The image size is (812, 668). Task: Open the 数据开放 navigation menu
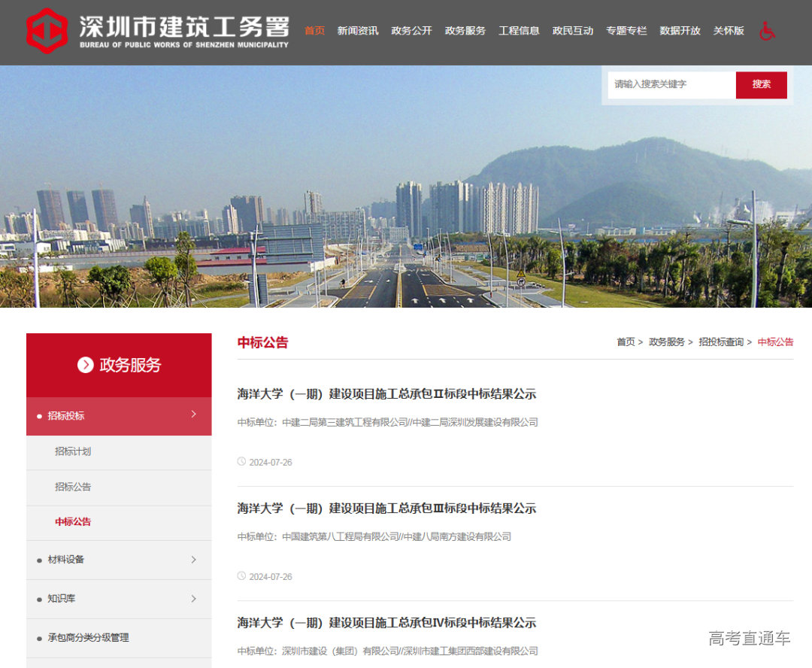(680, 31)
